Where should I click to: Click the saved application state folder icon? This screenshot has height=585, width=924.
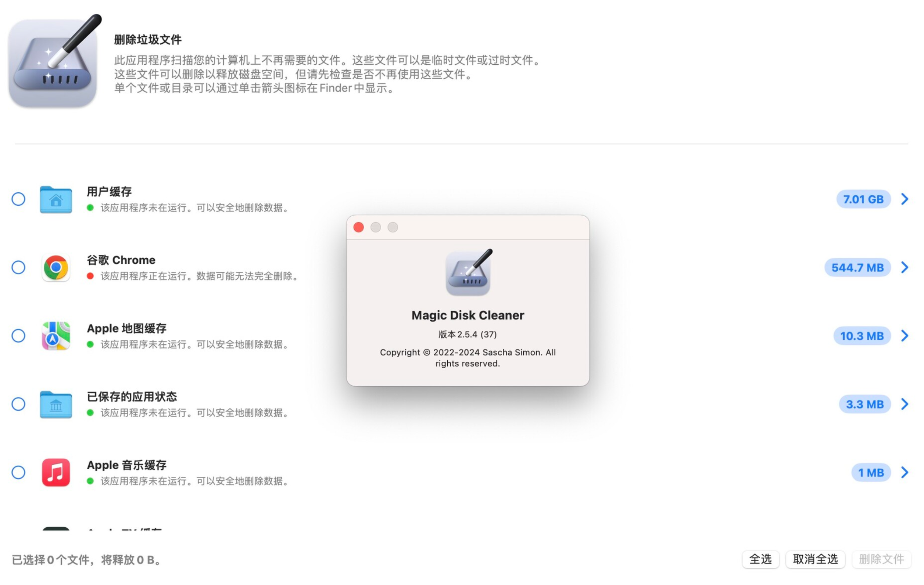tap(56, 404)
